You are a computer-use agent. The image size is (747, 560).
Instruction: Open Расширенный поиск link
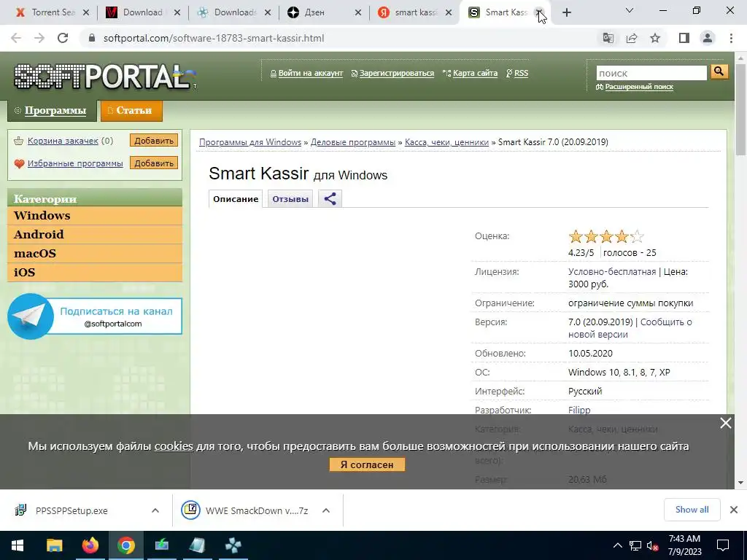tap(639, 87)
